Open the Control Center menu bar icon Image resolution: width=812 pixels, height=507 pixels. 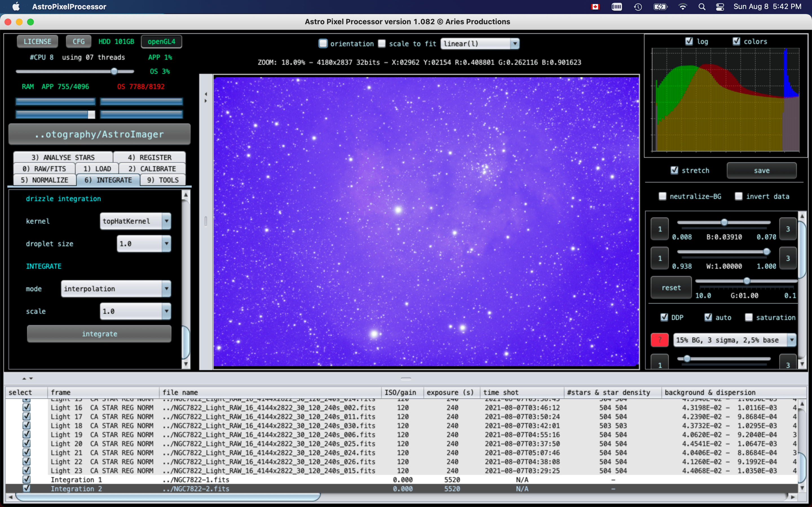[720, 7]
